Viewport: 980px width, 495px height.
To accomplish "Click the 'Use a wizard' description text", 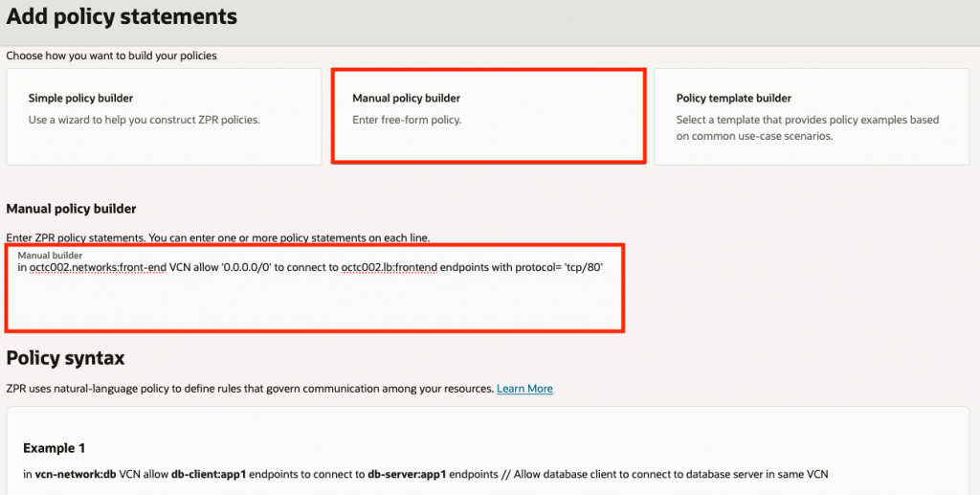I will [x=145, y=120].
